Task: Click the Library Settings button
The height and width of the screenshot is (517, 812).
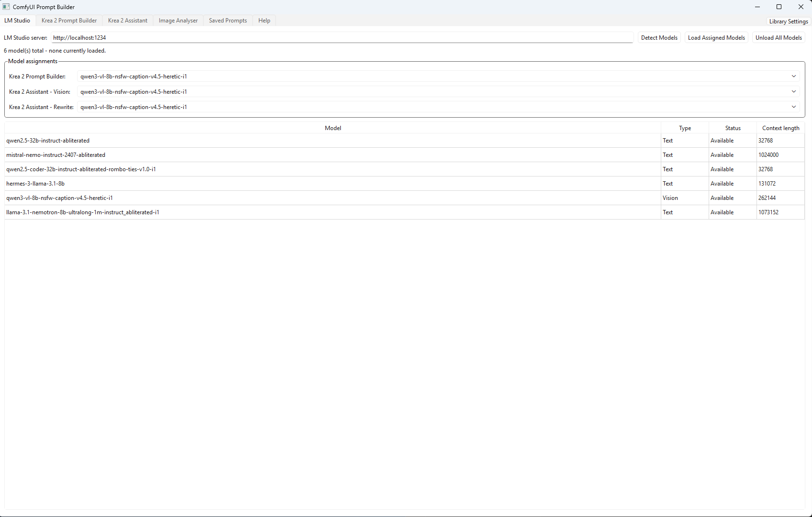Action: pyautogui.click(x=788, y=22)
